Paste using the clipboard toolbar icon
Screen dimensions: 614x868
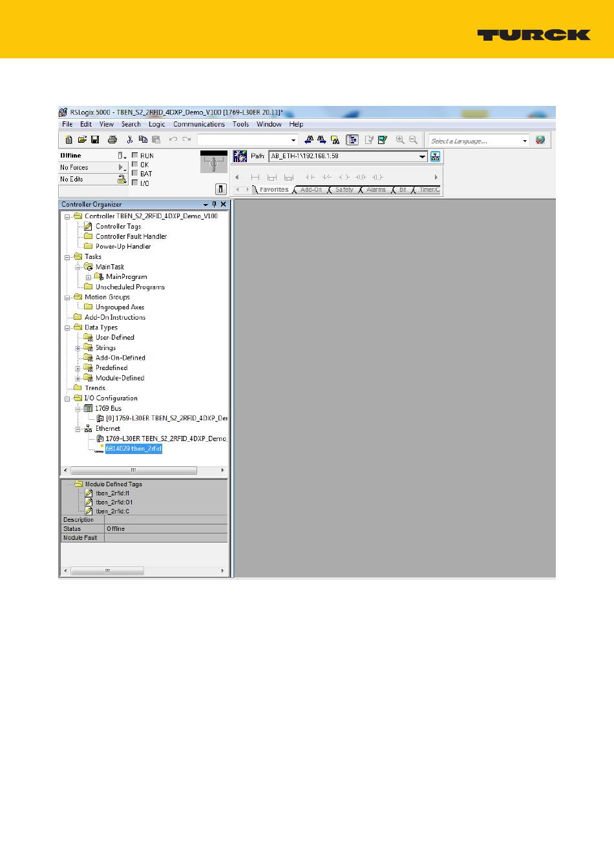(x=156, y=139)
